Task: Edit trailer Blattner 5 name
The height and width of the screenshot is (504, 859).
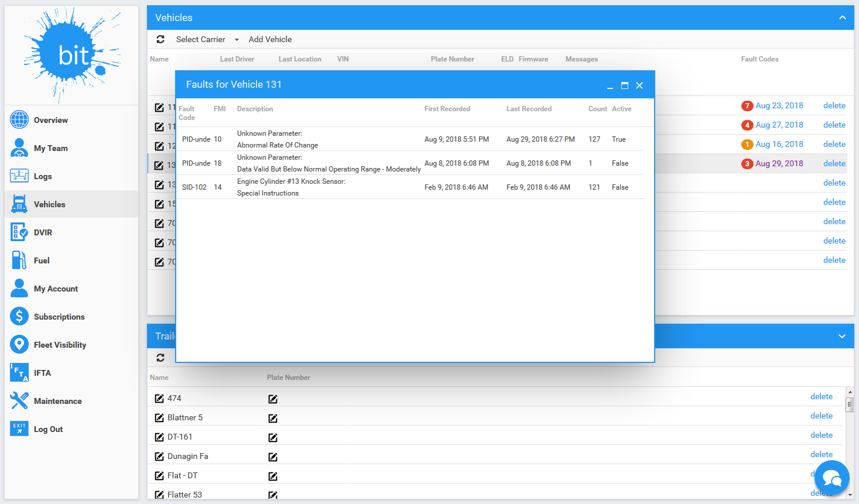Action: click(159, 418)
